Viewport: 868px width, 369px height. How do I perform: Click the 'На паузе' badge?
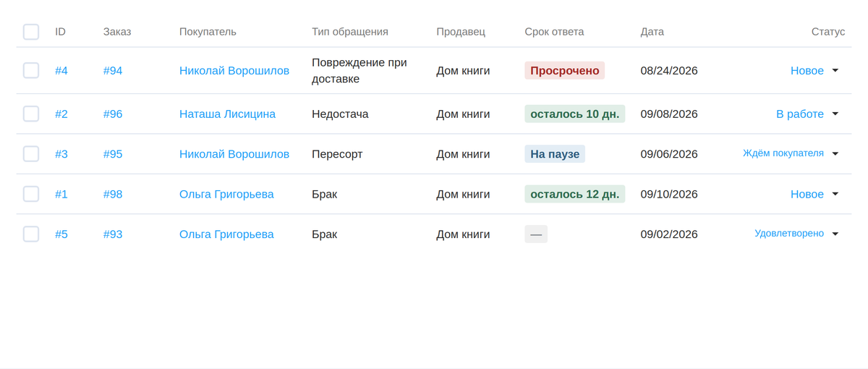point(555,153)
